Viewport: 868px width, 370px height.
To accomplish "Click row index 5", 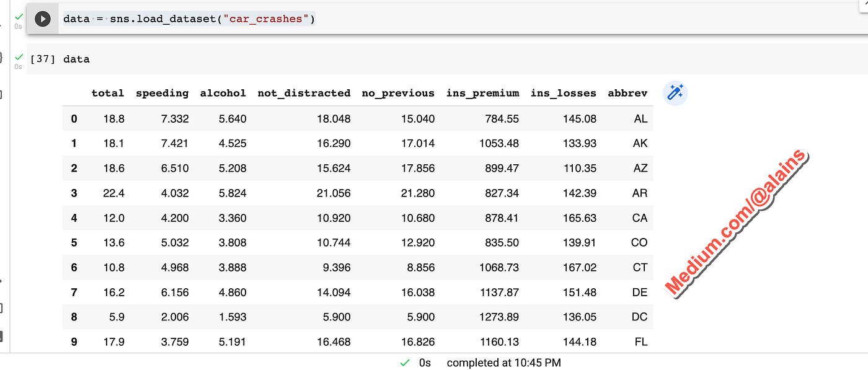I will 74,242.
